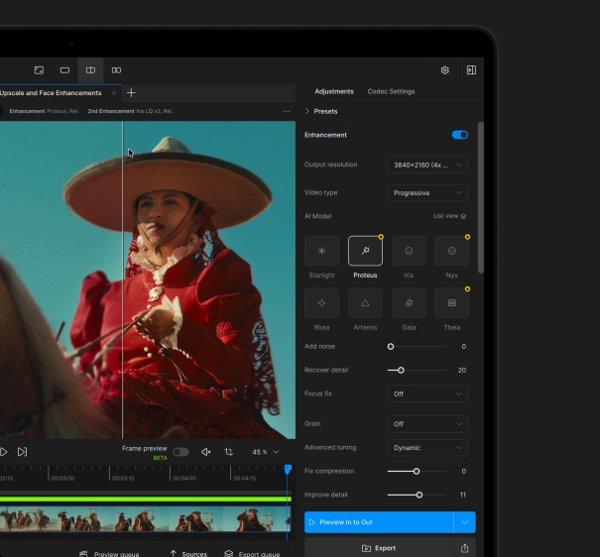Click the split comparison divider line in preview

coord(122,280)
